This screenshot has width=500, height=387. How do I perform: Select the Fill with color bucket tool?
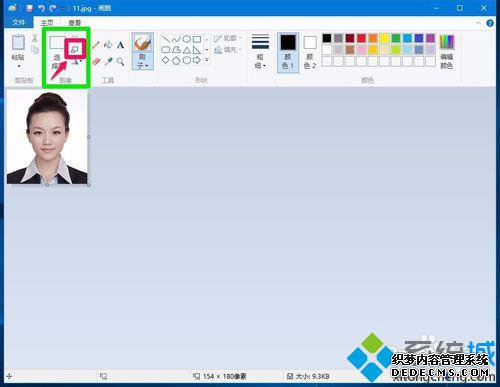point(108,45)
